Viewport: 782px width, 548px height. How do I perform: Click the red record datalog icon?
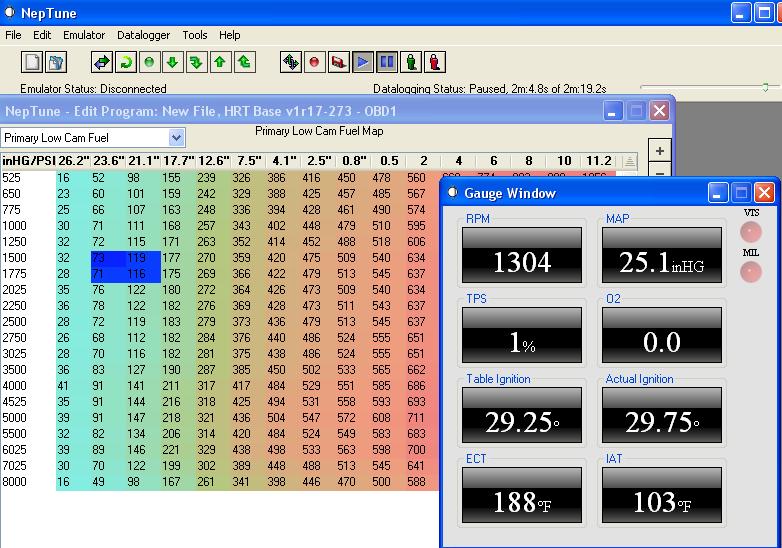click(314, 62)
